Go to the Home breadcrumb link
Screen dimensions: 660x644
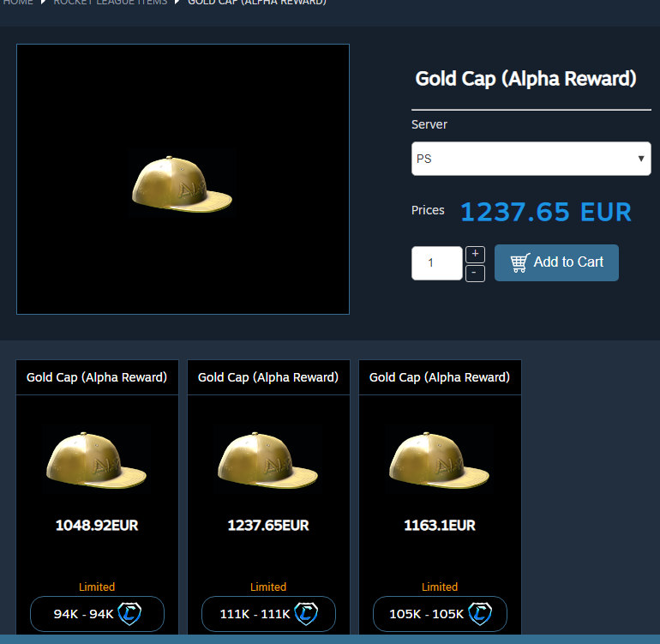(x=18, y=3)
